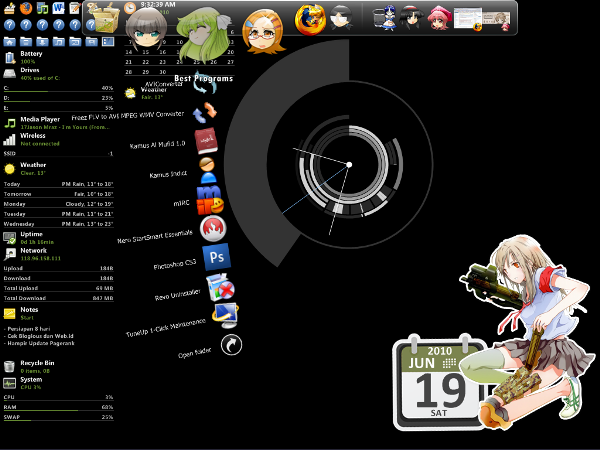Switch to the sepia window thumbnail in dock

496,20
